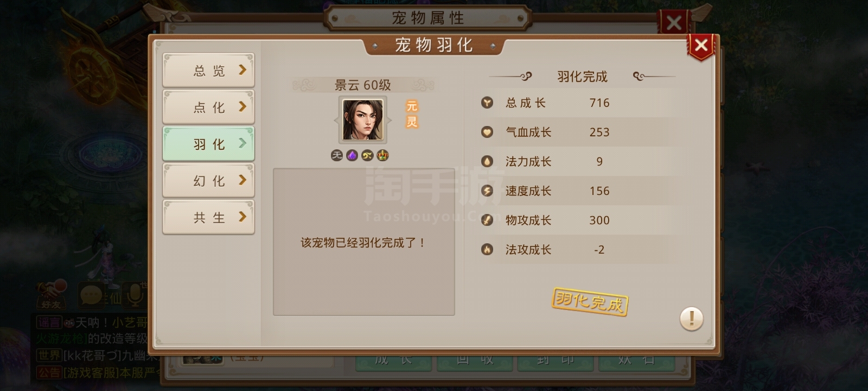Close the 宠物羽化 panel
868x391 pixels.
[x=701, y=46]
